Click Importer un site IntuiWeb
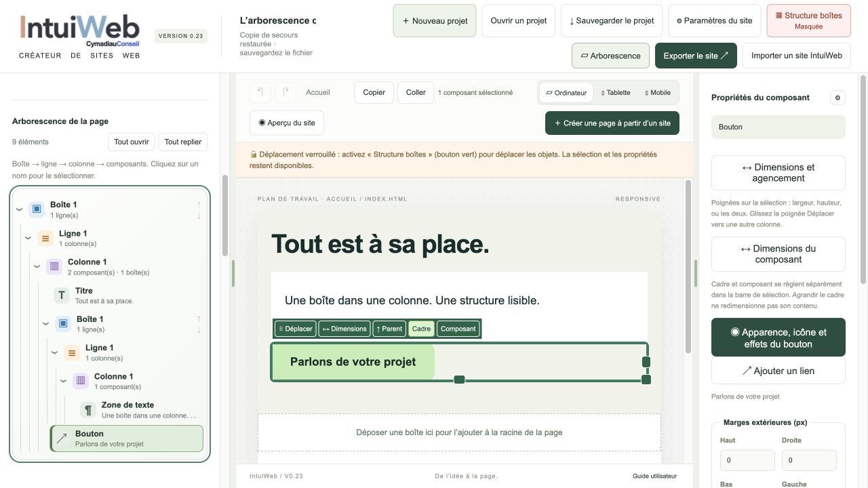 [797, 56]
